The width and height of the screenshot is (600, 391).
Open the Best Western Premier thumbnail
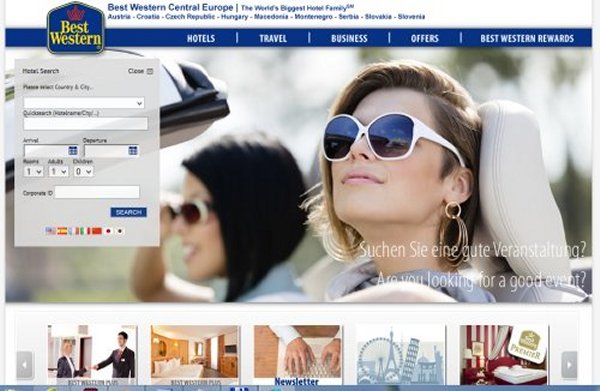[x=504, y=355]
